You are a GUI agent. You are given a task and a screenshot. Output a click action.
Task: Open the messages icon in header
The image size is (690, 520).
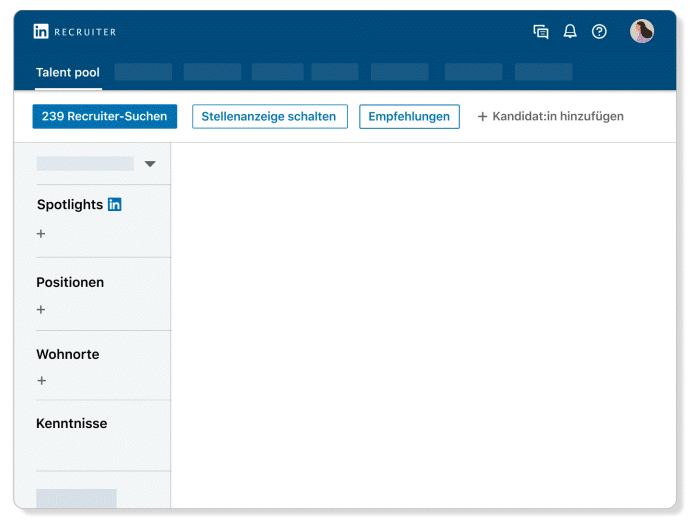541,32
